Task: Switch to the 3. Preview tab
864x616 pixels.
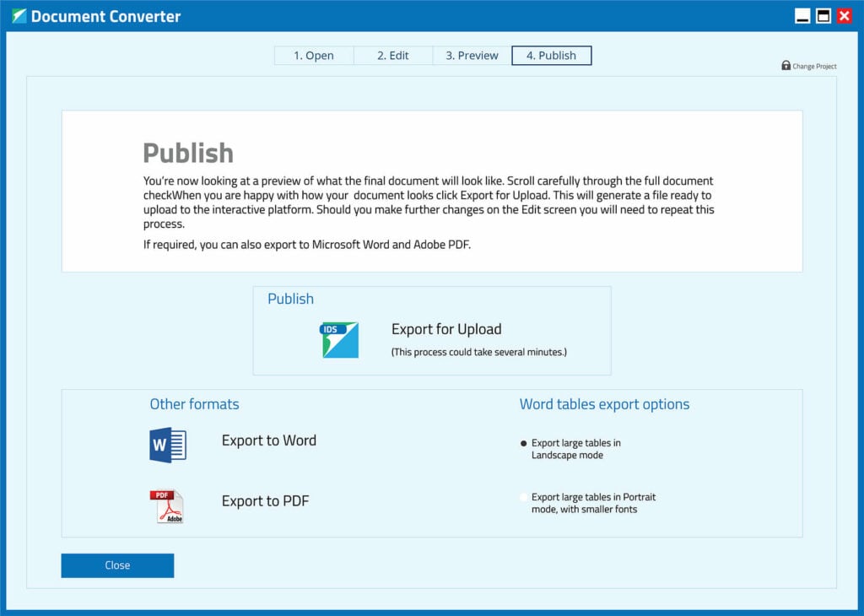Action: (470, 55)
